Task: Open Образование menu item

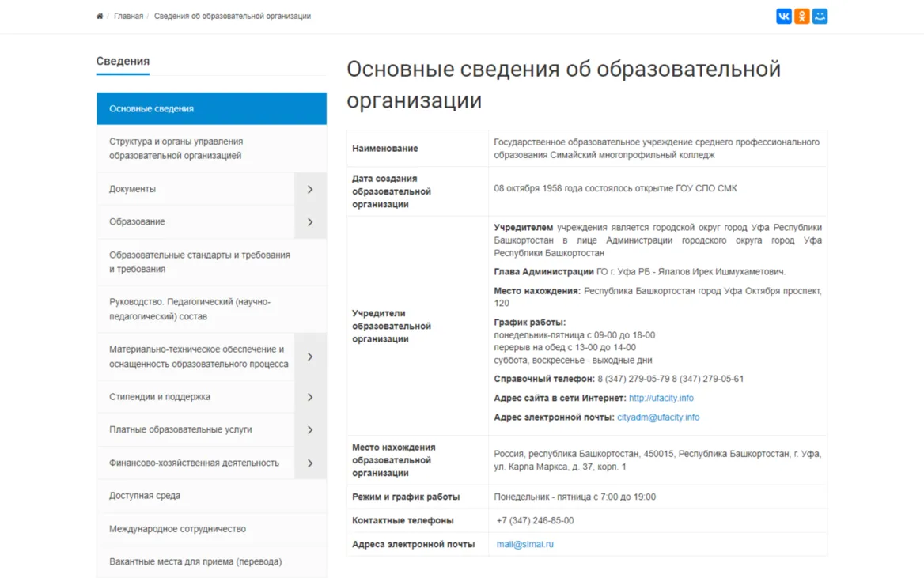Action: click(x=195, y=221)
